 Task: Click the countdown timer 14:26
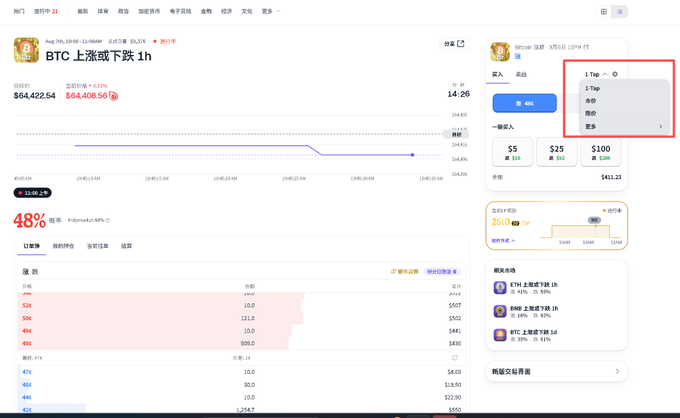pyautogui.click(x=458, y=94)
